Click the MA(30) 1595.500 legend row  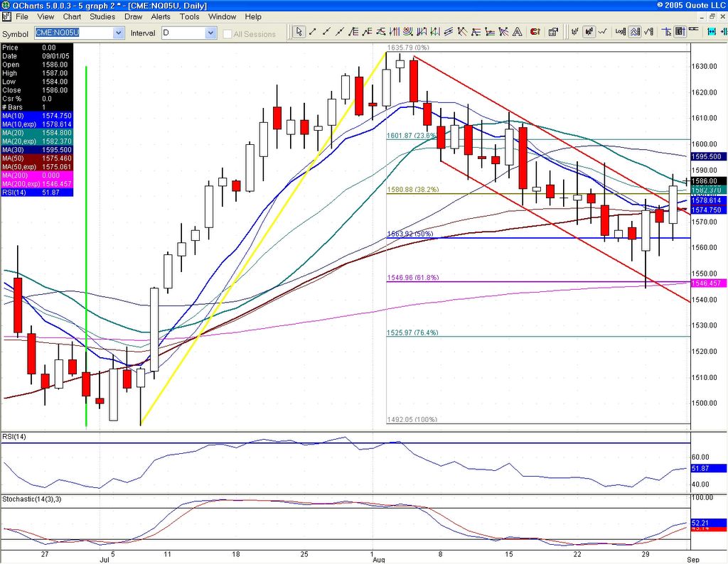tap(37, 150)
